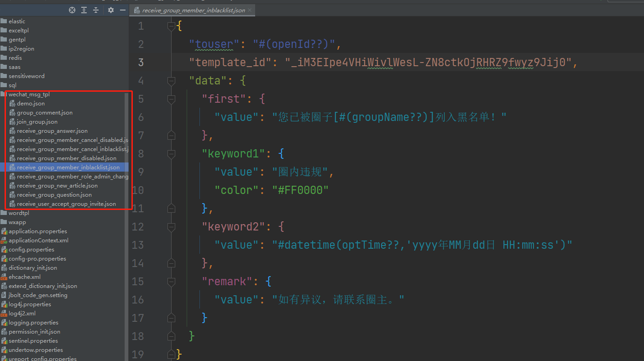Select the sensitiveword folder

26,76
